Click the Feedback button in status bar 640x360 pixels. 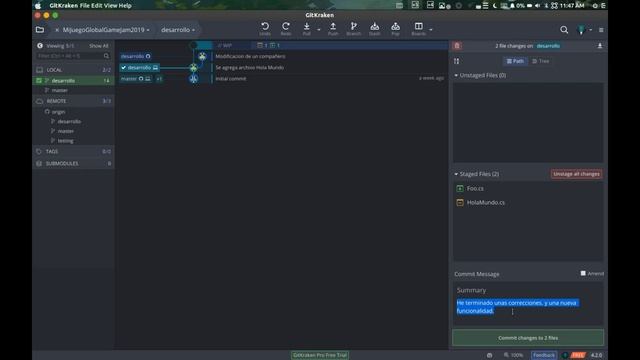click(544, 355)
